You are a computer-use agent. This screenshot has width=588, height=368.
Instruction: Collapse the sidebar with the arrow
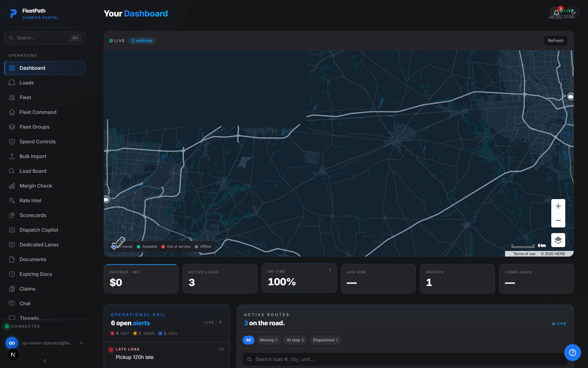coord(45,361)
